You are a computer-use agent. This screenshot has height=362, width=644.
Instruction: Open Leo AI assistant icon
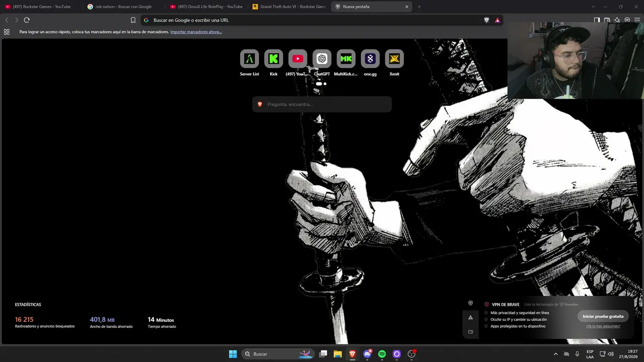point(617,20)
